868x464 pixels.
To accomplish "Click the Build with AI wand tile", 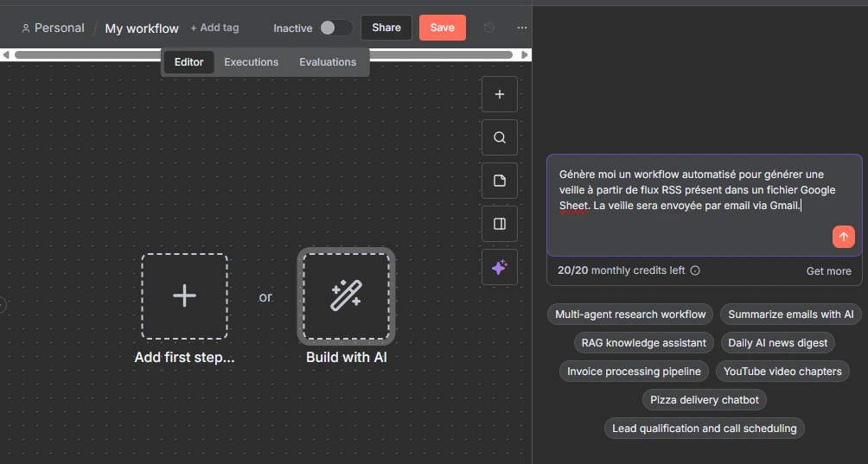I will pyautogui.click(x=347, y=296).
